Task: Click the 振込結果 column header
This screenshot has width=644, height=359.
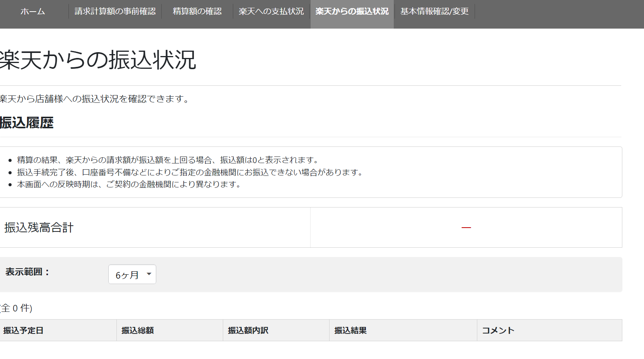Action: 351,330
